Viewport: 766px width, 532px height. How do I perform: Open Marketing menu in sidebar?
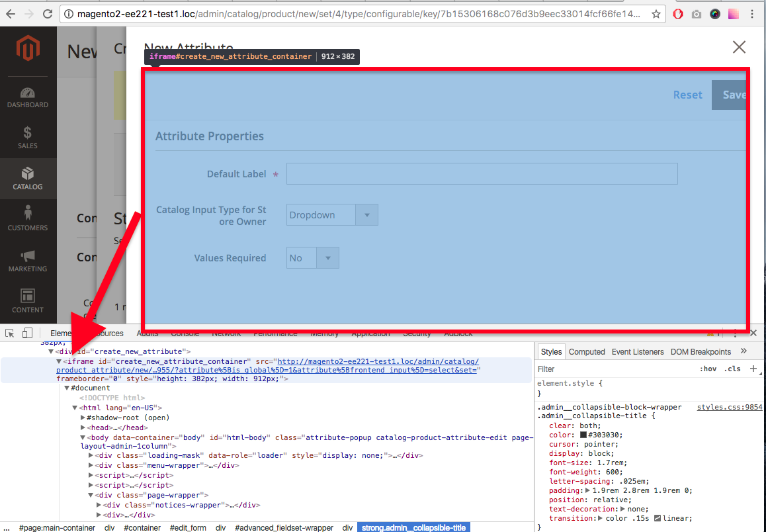point(28,261)
